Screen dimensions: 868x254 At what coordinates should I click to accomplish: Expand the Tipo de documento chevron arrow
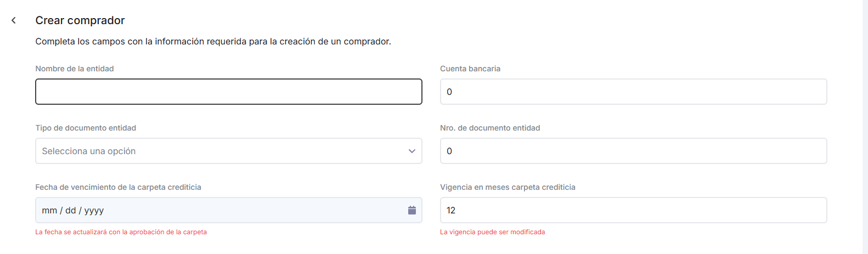[x=412, y=151]
